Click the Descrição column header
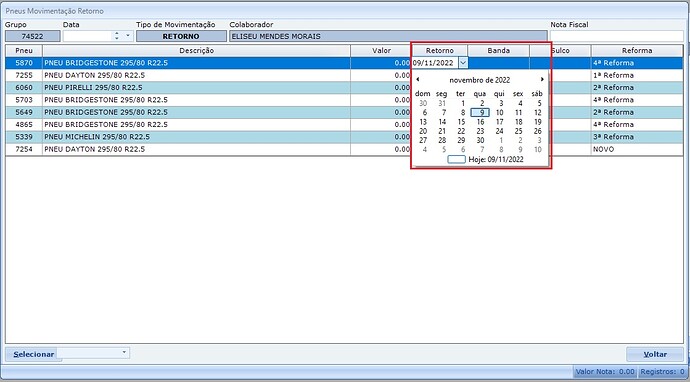Viewport: 690px width, 382px height. click(197, 51)
